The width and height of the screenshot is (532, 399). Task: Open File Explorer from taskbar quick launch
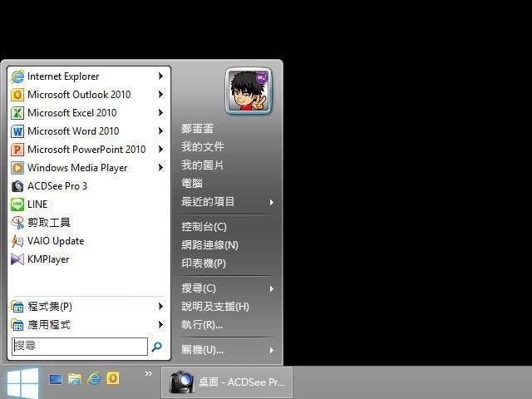(x=75, y=379)
